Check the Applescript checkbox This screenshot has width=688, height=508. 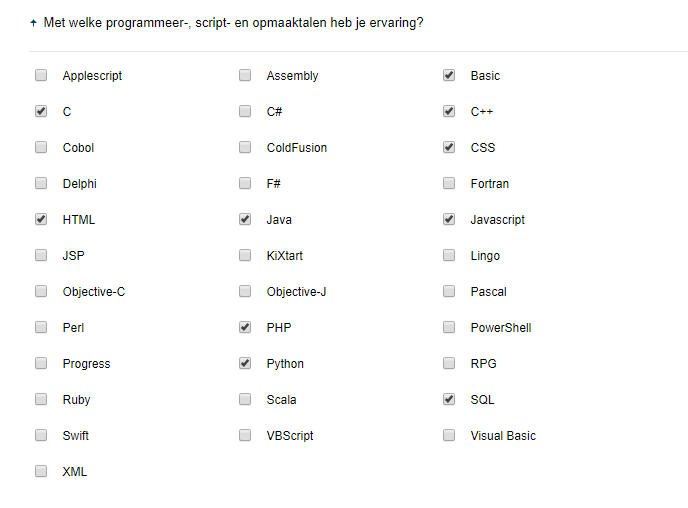(x=41, y=75)
